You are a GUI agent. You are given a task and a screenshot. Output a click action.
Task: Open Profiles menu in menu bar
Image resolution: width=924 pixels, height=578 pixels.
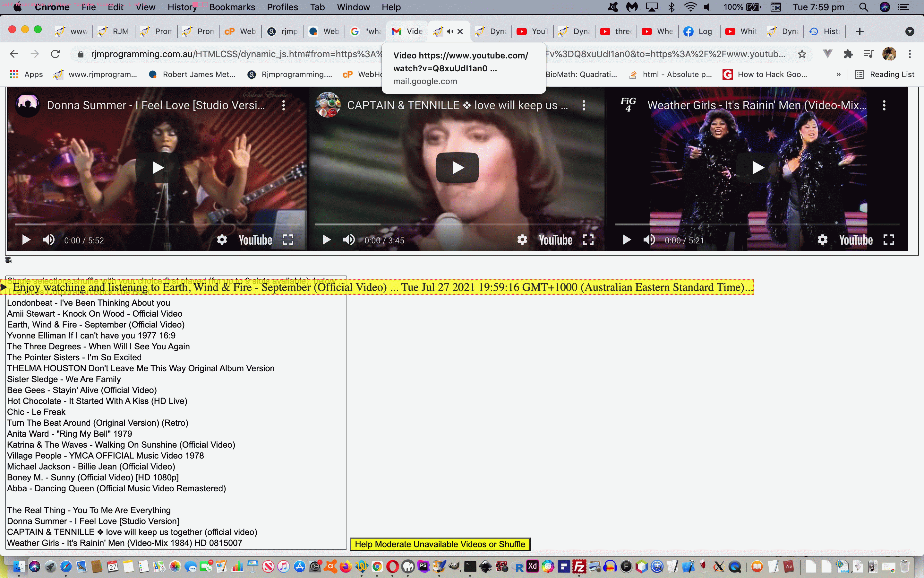[x=283, y=7]
